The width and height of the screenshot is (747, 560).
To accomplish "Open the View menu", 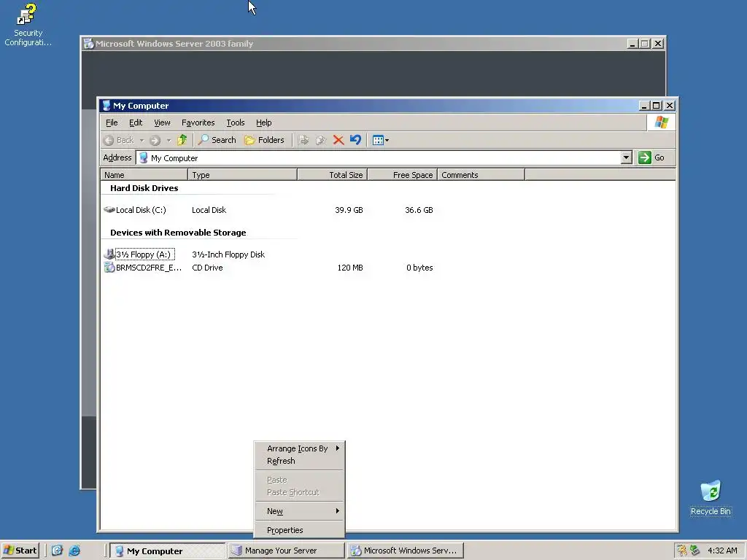I will tap(162, 122).
